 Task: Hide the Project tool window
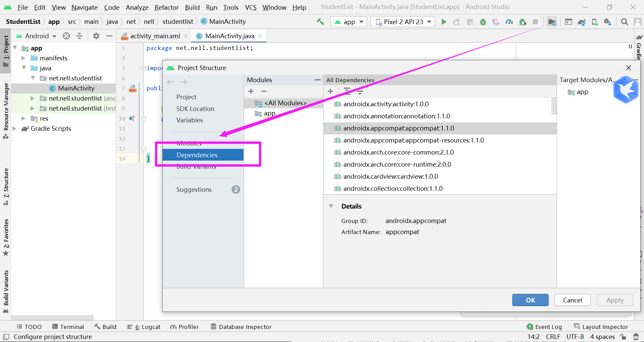tap(109, 36)
